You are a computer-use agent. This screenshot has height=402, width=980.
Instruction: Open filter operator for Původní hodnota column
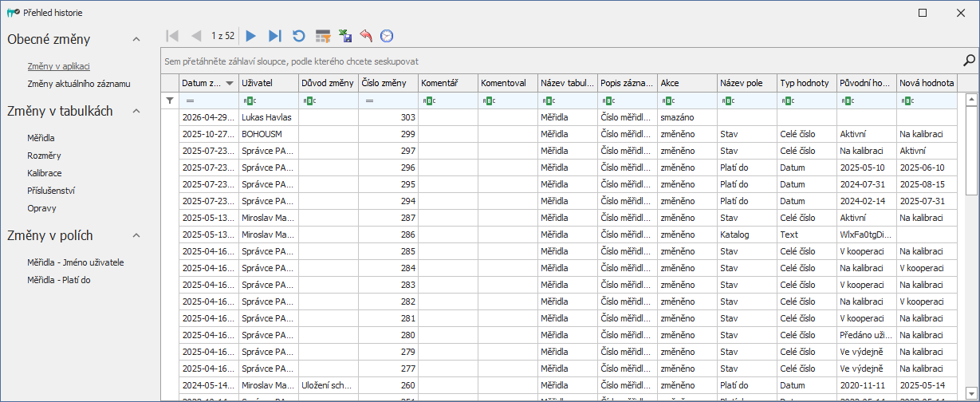(847, 100)
